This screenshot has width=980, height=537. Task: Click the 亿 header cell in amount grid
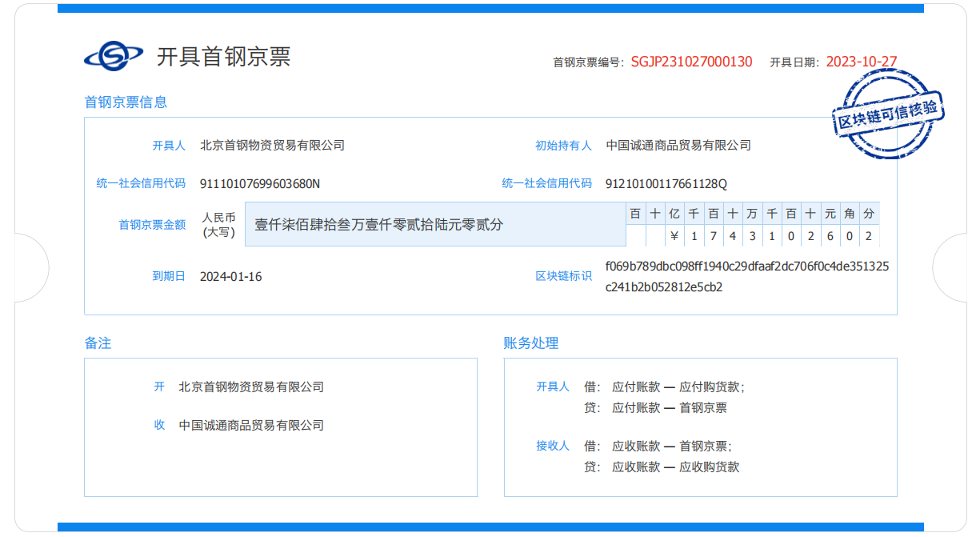674,213
